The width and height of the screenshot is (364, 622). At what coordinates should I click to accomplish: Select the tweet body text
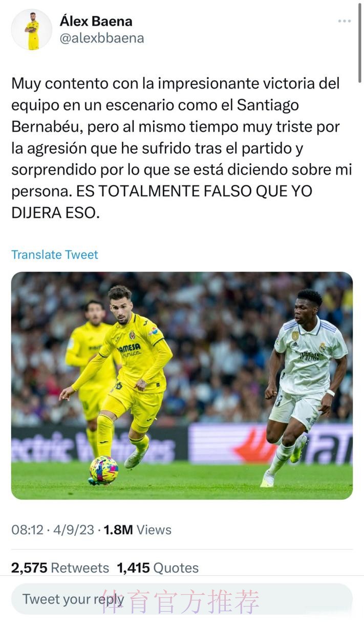pos(182,148)
